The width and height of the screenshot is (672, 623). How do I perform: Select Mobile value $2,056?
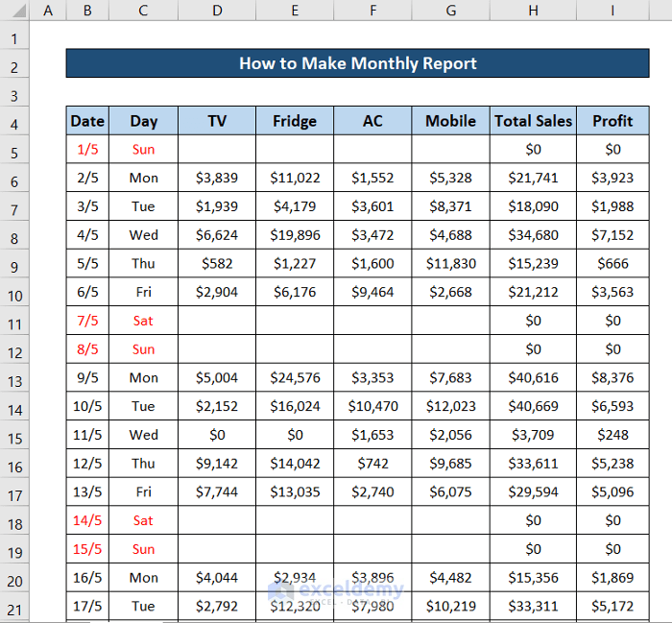coord(451,435)
